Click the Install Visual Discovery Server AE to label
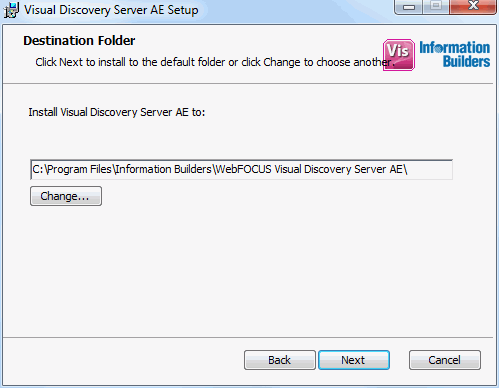Viewport: 499px width, 388px height. [117, 112]
